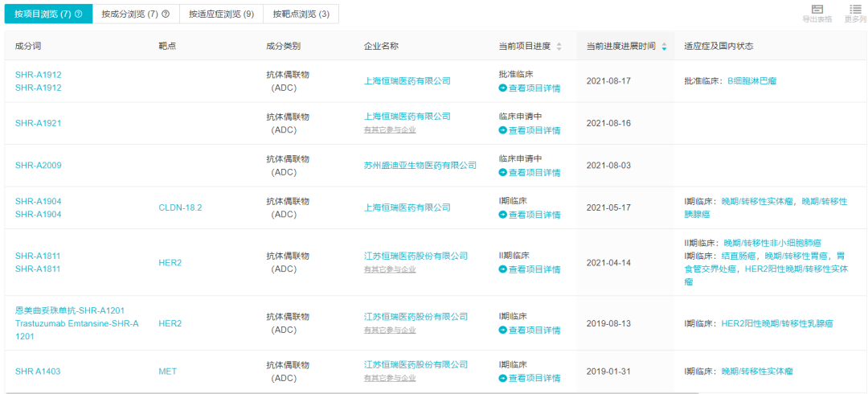The image size is (868, 394).
Task: View project details for SHR A1403
Action: click(529, 379)
